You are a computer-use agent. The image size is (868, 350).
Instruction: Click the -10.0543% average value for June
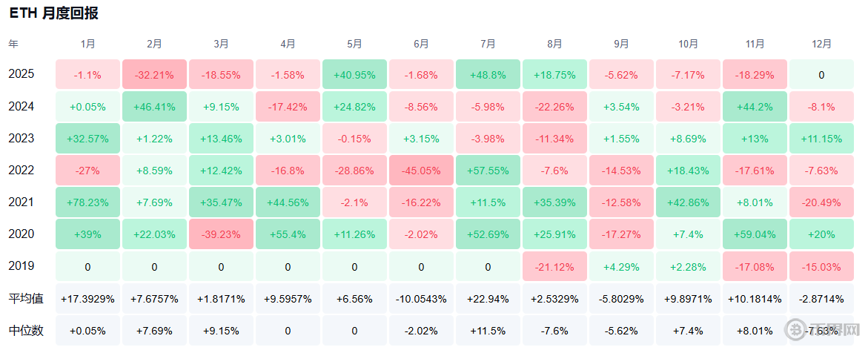click(421, 298)
